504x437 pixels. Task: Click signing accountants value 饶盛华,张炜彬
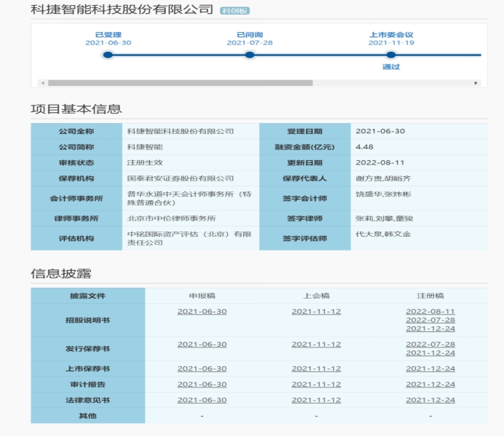click(383, 194)
